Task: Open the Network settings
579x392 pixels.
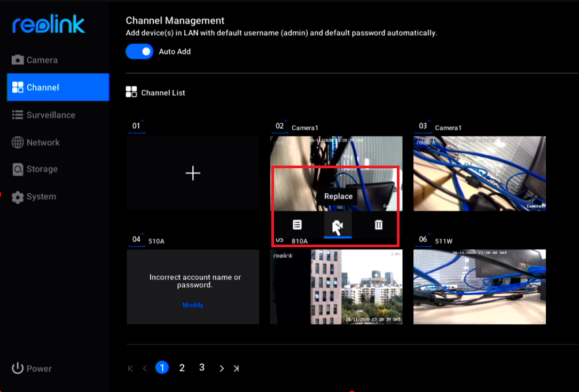Action: coord(36,143)
